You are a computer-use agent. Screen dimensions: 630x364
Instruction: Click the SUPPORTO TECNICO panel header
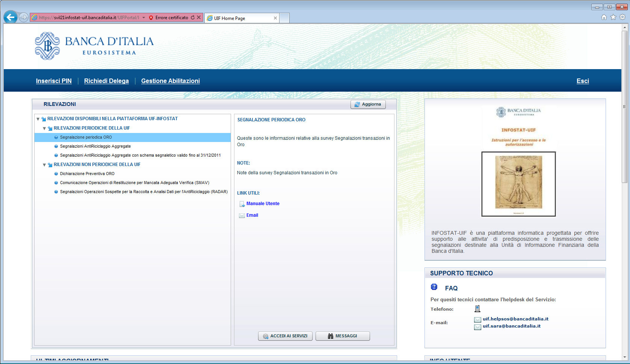pyautogui.click(x=515, y=273)
